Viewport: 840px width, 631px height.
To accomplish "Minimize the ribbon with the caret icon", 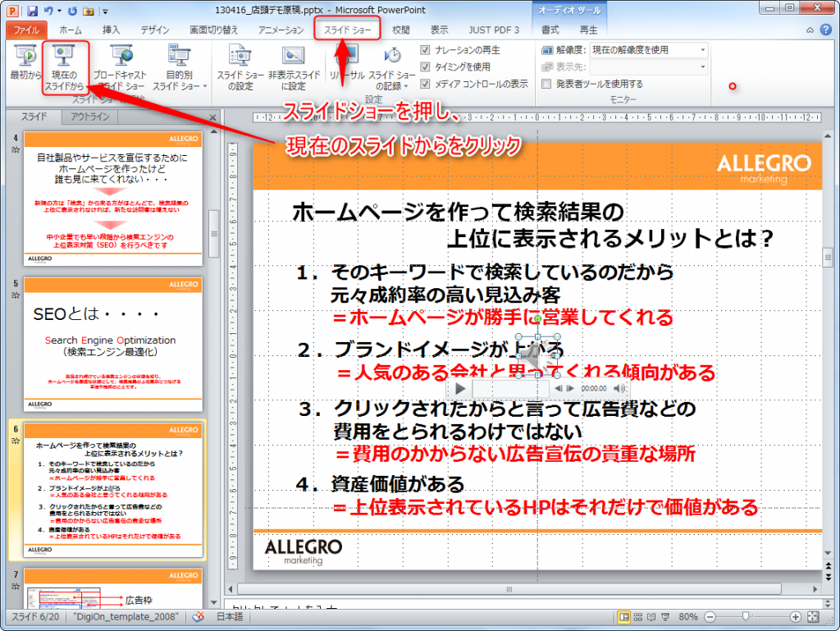I will coord(810,30).
